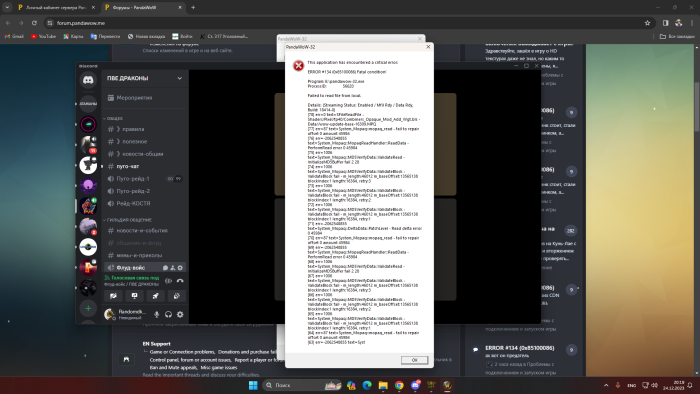The width and height of the screenshot is (700, 394).
Task: Reload the forum page
Action: click(x=34, y=23)
